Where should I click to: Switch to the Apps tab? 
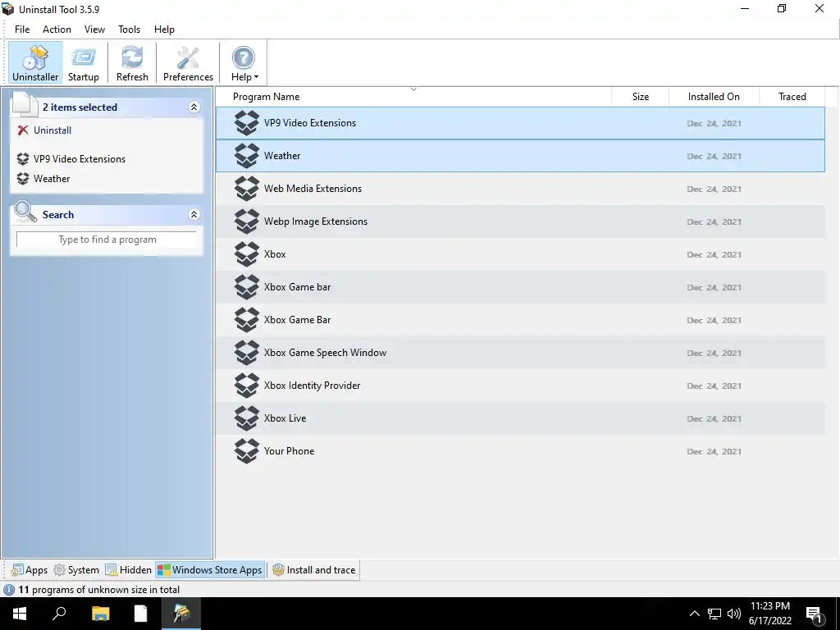[30, 570]
